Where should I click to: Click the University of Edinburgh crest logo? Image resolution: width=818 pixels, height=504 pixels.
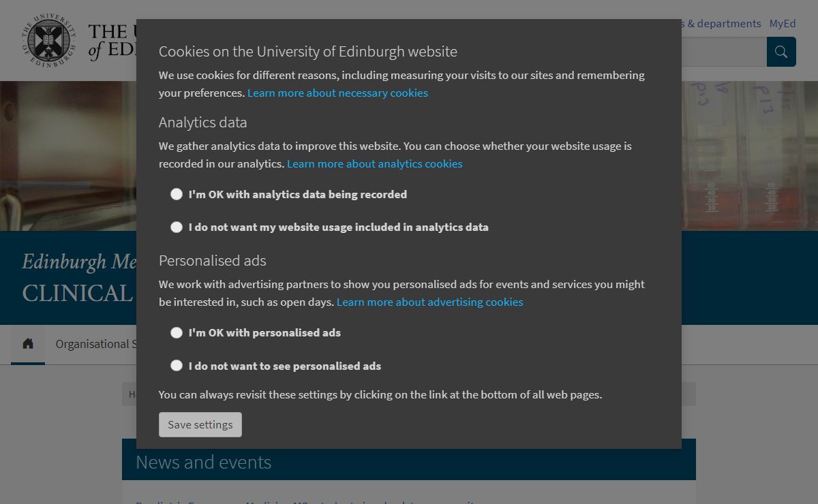(48, 41)
